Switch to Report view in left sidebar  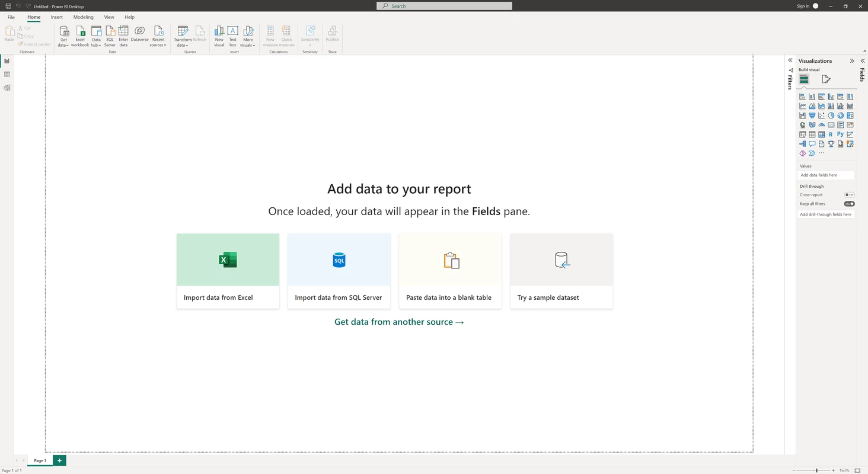point(7,60)
